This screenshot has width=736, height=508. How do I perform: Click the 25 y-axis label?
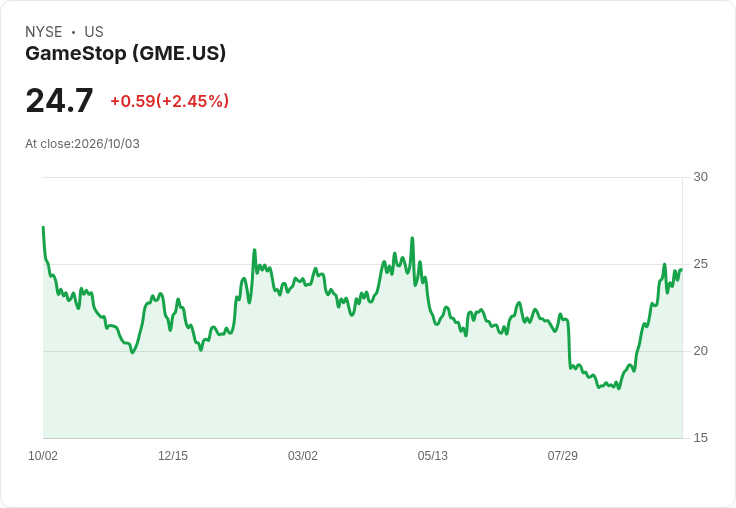coord(700,264)
